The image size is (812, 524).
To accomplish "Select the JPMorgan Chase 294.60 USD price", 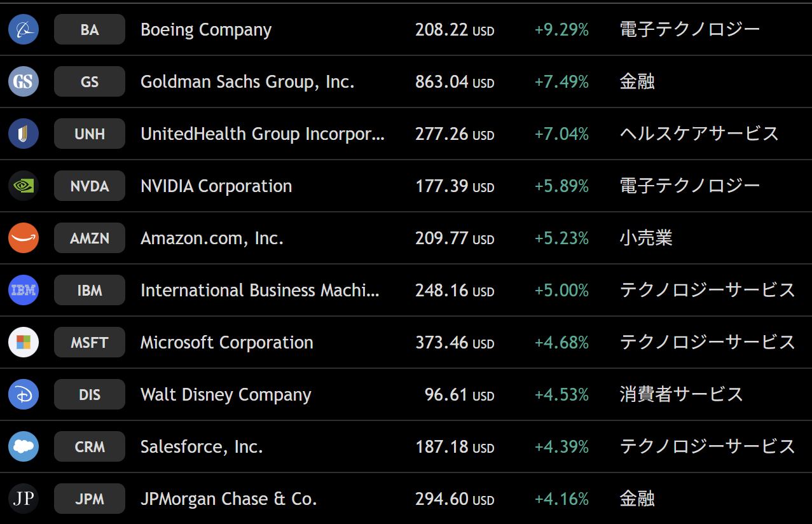I will [454, 499].
